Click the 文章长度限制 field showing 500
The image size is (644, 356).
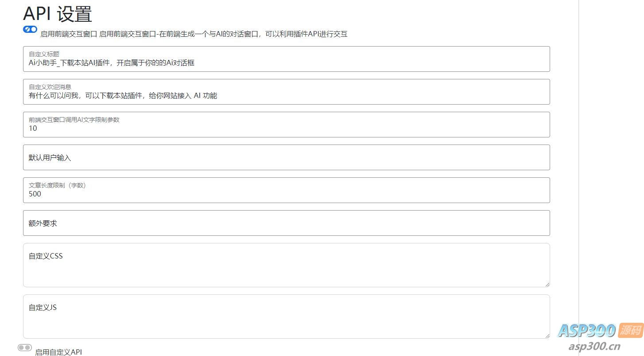(286, 194)
